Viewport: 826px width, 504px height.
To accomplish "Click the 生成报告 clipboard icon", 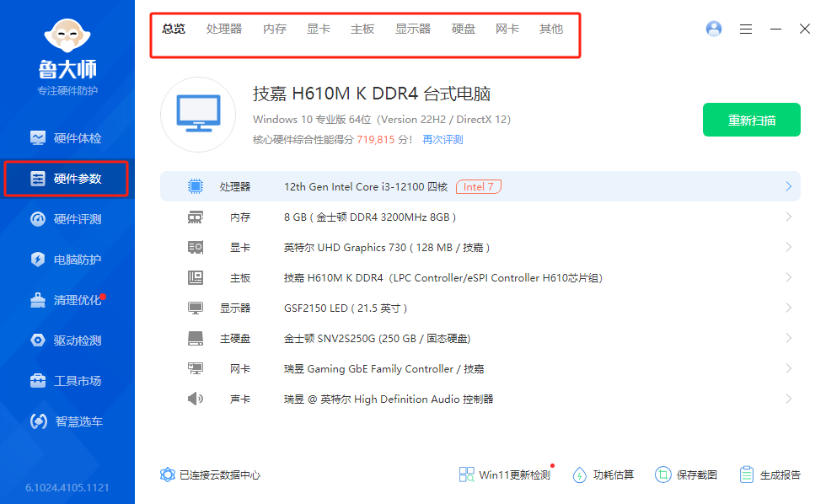I will [x=747, y=475].
